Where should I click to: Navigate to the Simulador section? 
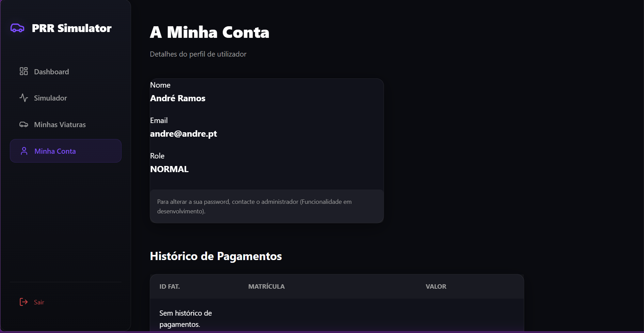coord(50,98)
